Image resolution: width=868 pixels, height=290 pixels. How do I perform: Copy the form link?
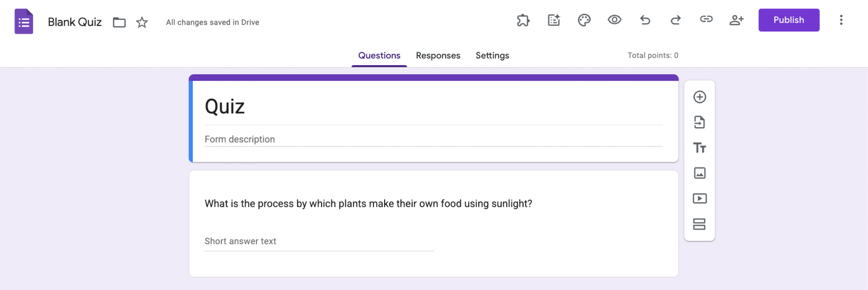click(x=707, y=21)
